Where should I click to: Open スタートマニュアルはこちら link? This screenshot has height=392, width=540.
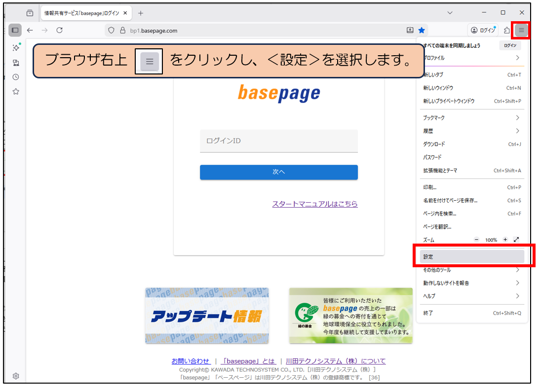click(315, 204)
